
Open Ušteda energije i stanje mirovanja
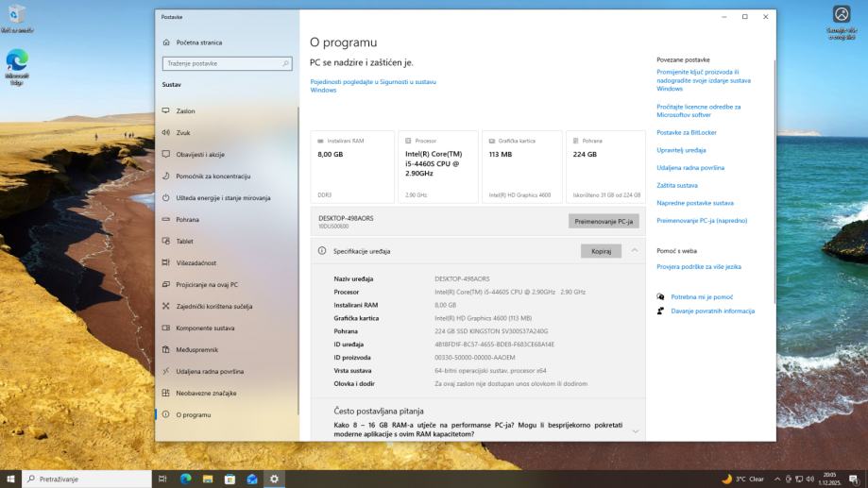[x=223, y=197]
